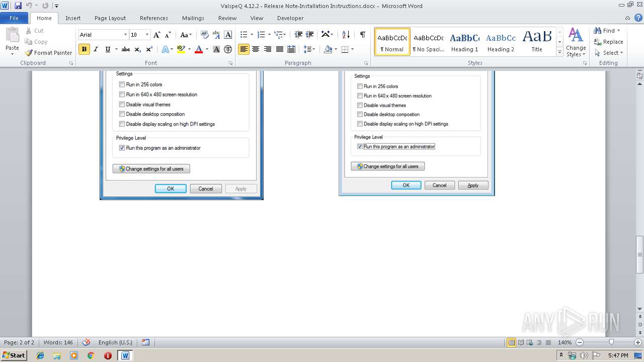This screenshot has width=644, height=362.
Task: Apply character shading
Action: (216, 49)
